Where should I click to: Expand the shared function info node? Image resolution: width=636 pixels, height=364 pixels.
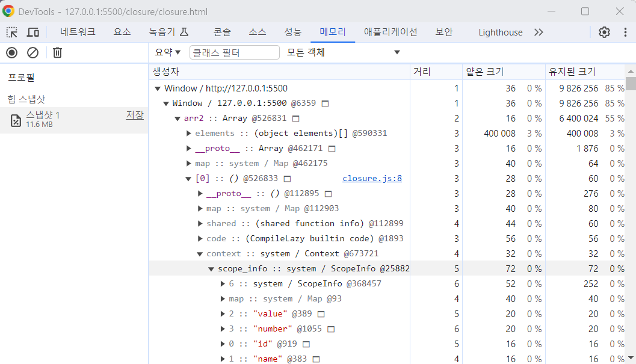coord(199,223)
